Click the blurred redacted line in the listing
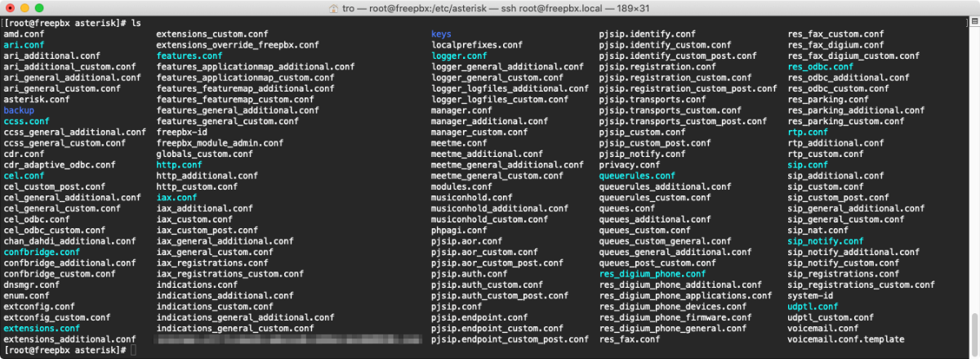This screenshot has height=359, width=980. (x=290, y=339)
